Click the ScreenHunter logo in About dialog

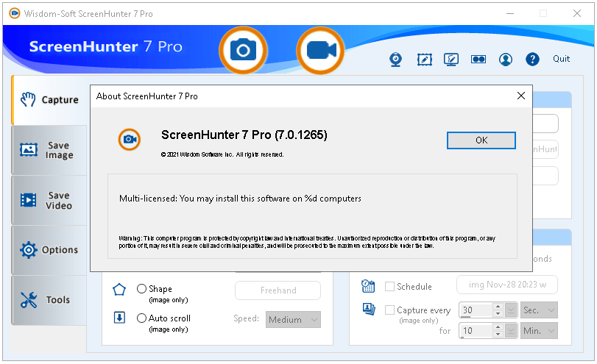[x=130, y=140]
